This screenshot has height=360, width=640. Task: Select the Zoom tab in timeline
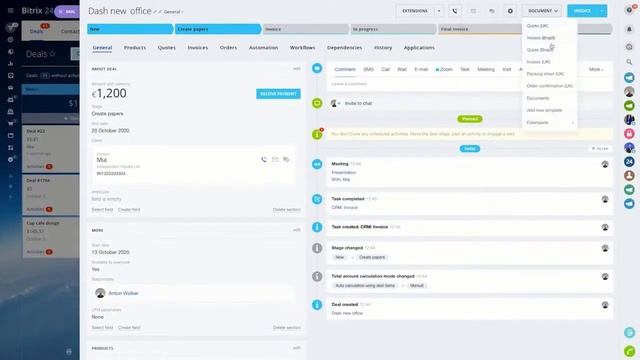[444, 69]
